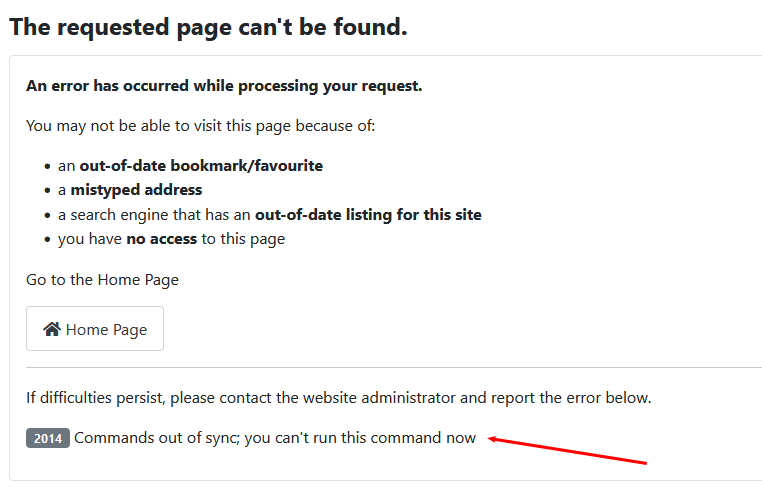The height and width of the screenshot is (496, 762).
Task: Click the 'no access' bold text
Action: [x=161, y=239]
